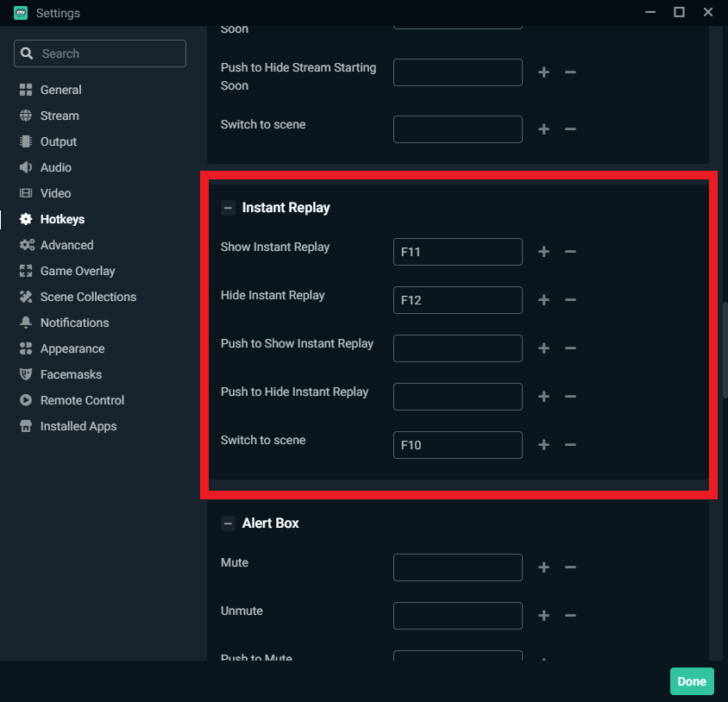Click the Video film icon
Screen dimensions: 728x702
[x=25, y=193]
